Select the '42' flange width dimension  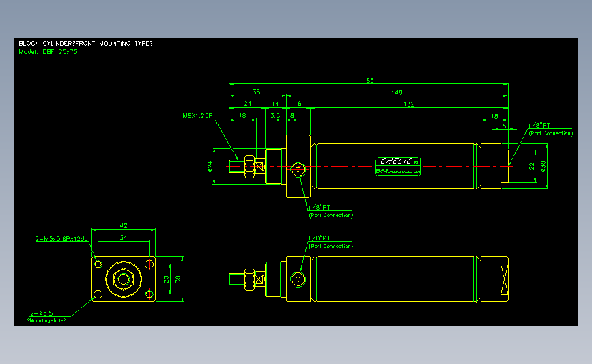tap(124, 225)
